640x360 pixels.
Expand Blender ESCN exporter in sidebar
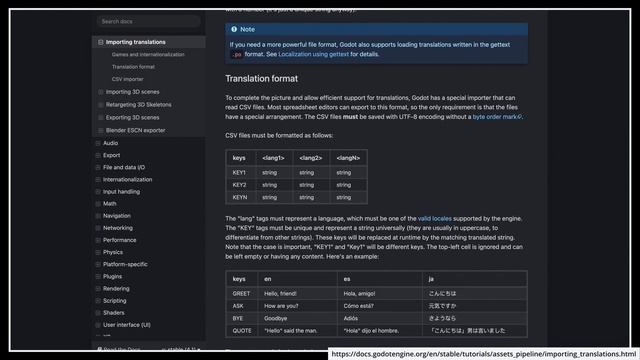pyautogui.click(x=100, y=130)
